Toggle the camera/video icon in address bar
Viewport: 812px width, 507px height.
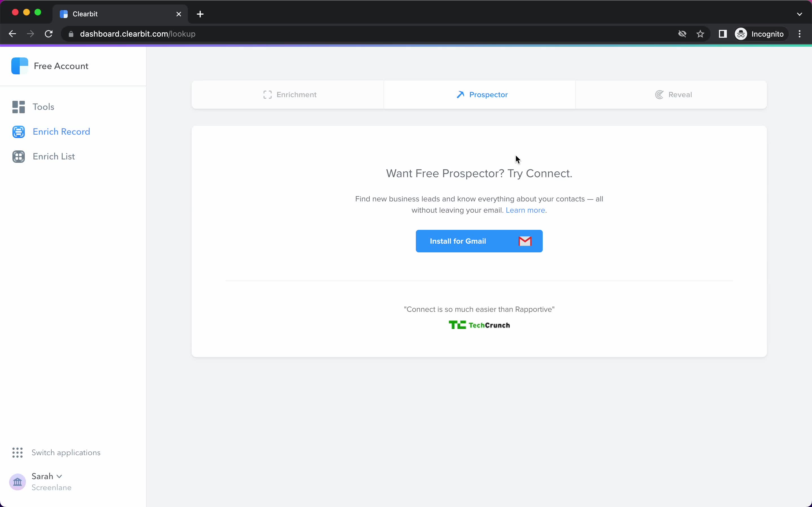(x=681, y=34)
